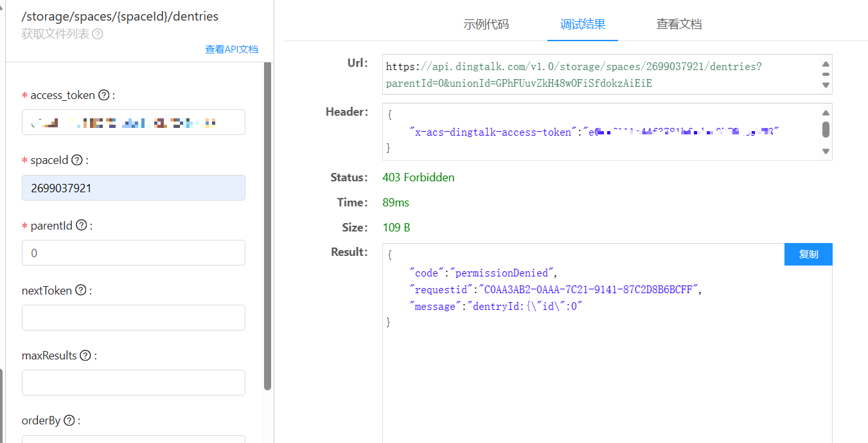Click the 复制 button in Result

[x=808, y=254]
